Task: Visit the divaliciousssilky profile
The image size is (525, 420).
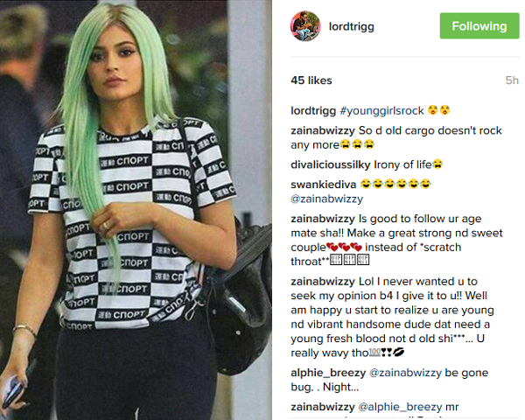Action: (330, 164)
